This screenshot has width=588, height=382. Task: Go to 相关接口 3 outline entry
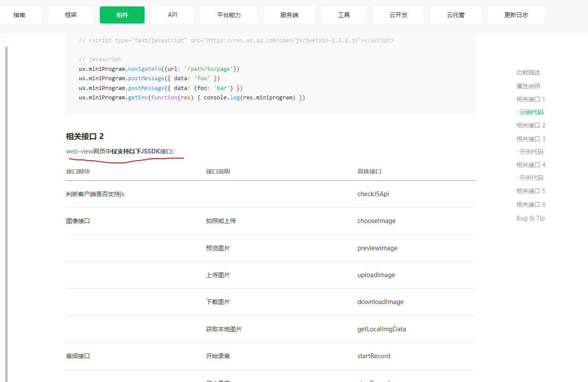point(531,139)
